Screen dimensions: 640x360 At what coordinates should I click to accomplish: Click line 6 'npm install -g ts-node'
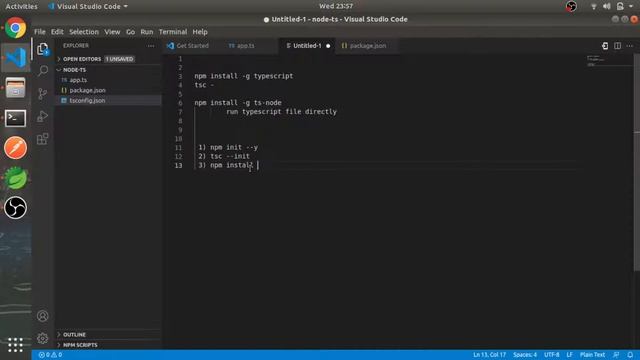click(238, 103)
